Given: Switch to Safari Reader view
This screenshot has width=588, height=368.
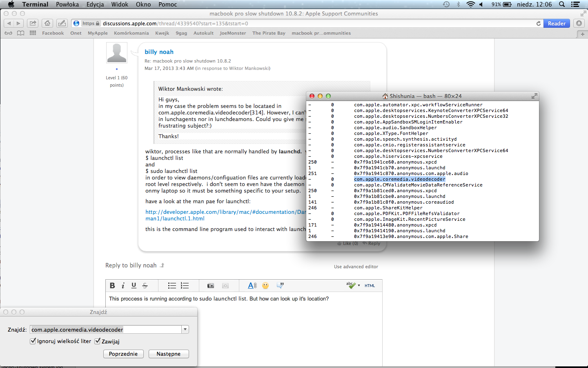Looking at the screenshot, I should (x=557, y=23).
